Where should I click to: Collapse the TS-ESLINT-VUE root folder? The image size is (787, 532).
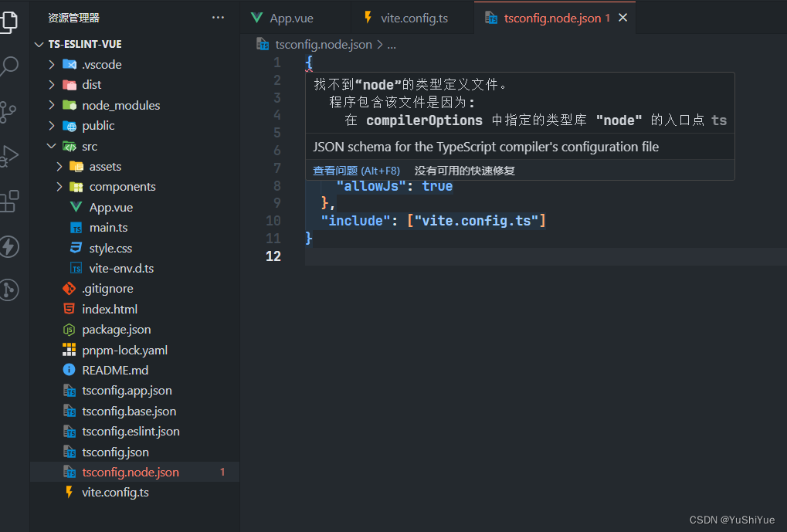click(40, 44)
